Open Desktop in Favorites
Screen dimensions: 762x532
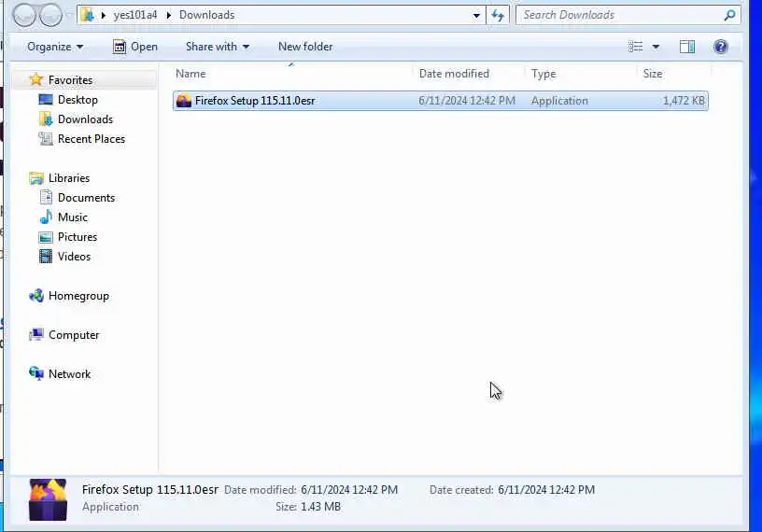click(78, 100)
